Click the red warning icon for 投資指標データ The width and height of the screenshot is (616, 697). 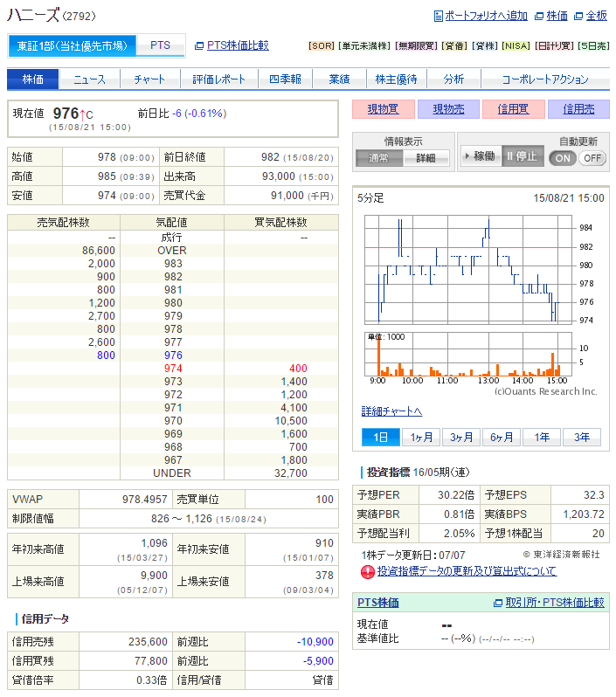[367, 571]
